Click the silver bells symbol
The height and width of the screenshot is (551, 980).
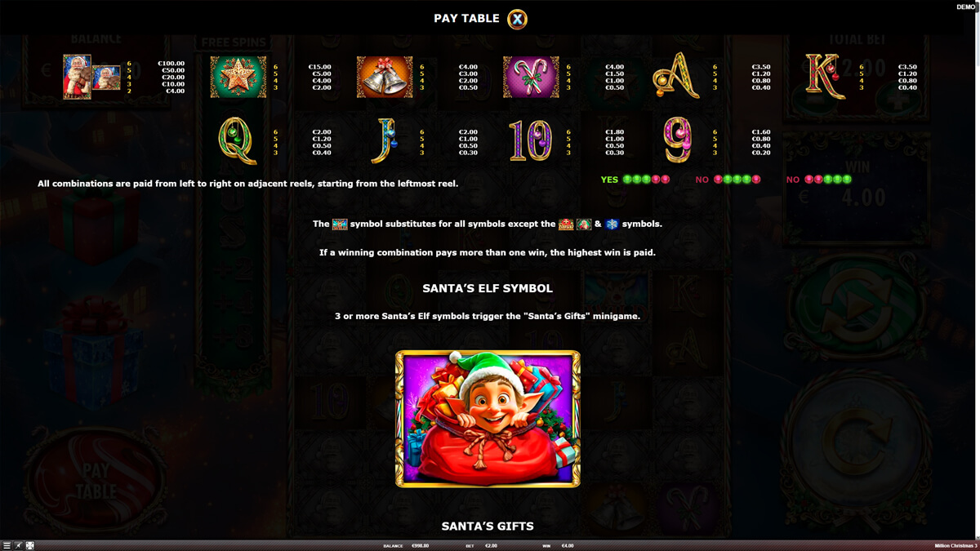point(385,77)
